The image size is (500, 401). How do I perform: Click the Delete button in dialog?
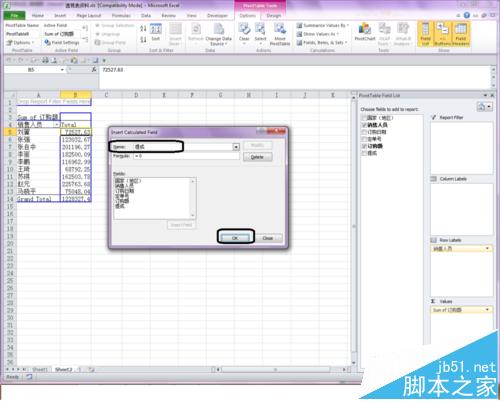tap(257, 157)
